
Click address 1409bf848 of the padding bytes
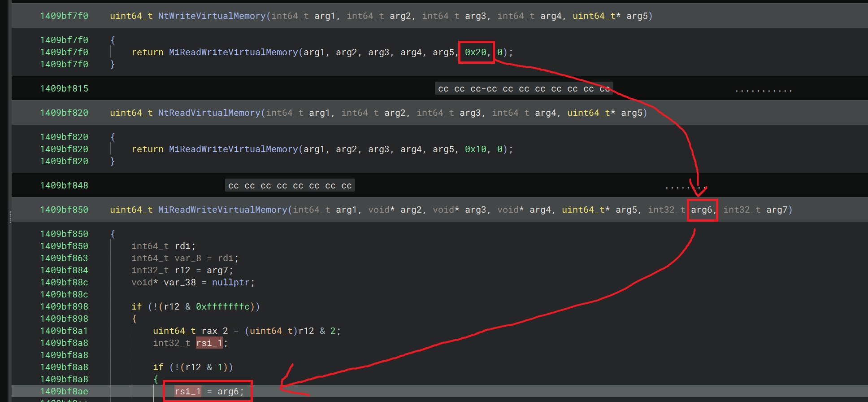64,186
